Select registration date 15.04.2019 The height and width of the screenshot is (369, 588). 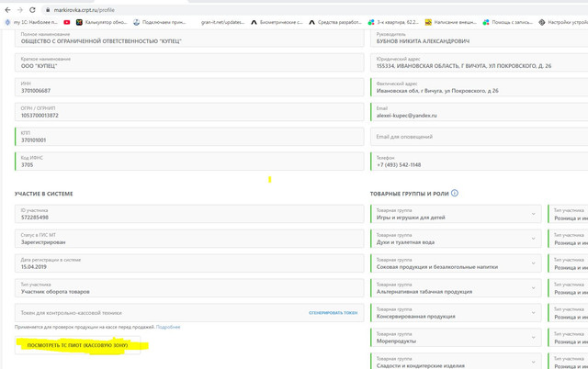(34, 267)
